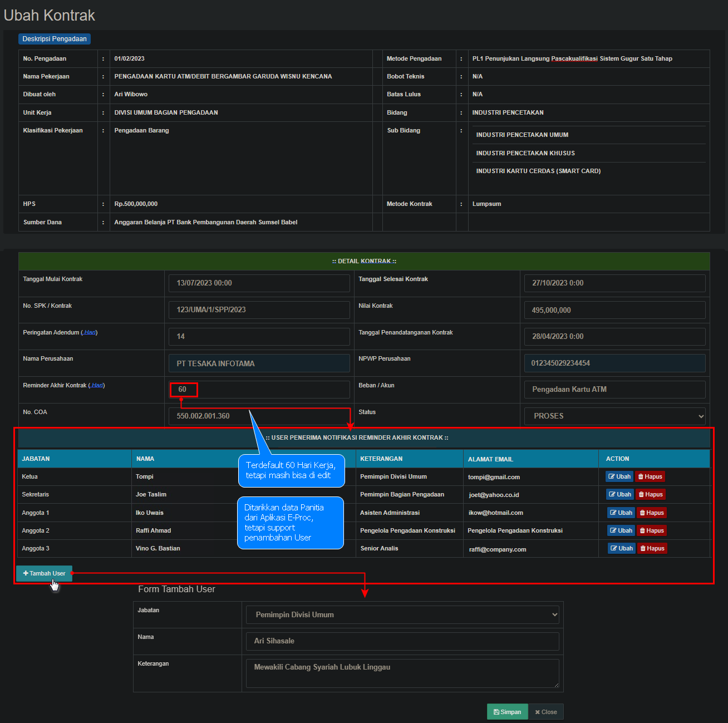This screenshot has height=723, width=728.
Task: Click Ubah button for Ketua Tompi row
Action: coord(619,476)
